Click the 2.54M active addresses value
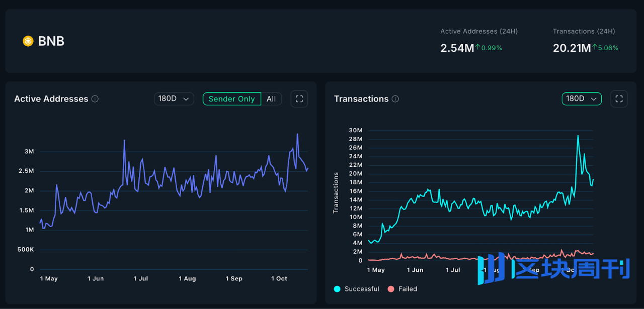This screenshot has height=309, width=644. 457,48
